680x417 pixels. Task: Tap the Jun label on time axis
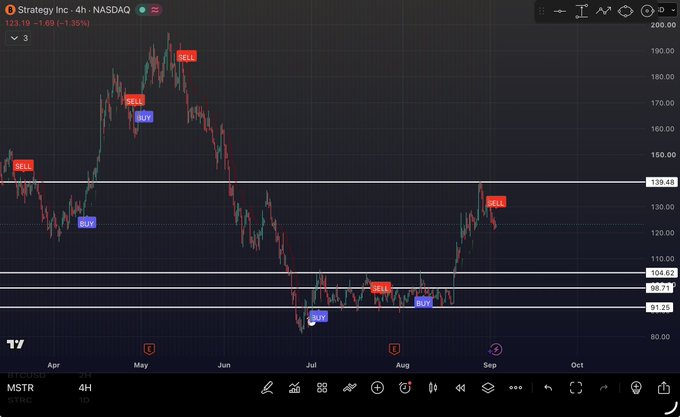[x=224, y=365]
